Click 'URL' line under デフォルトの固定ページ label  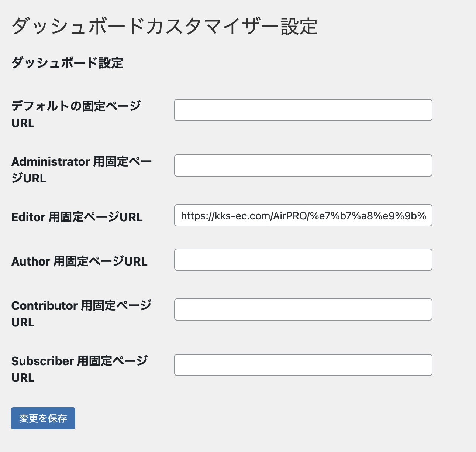tap(23, 123)
